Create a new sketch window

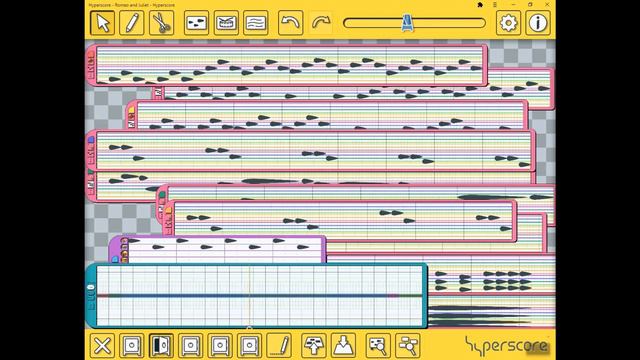click(x=256, y=23)
